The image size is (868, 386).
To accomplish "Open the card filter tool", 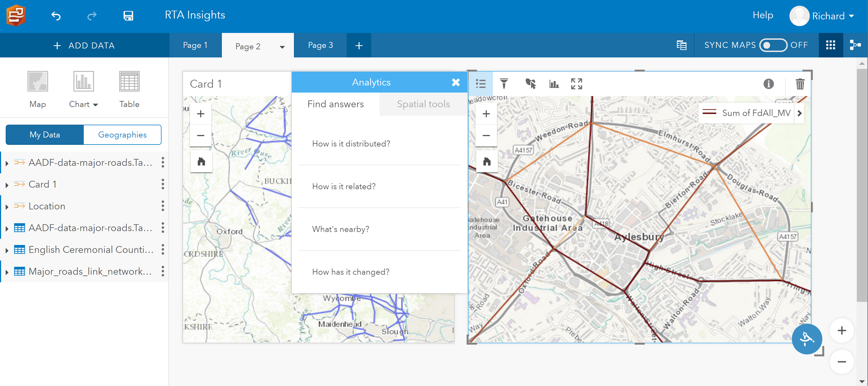I will (504, 84).
